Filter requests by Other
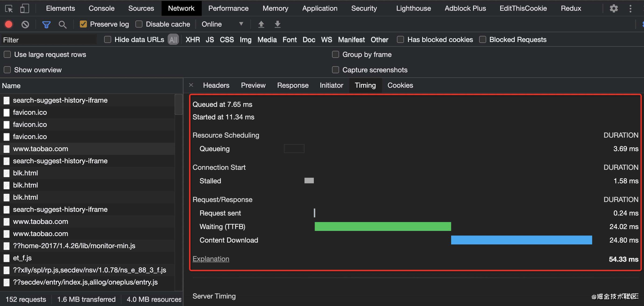 [379, 39]
